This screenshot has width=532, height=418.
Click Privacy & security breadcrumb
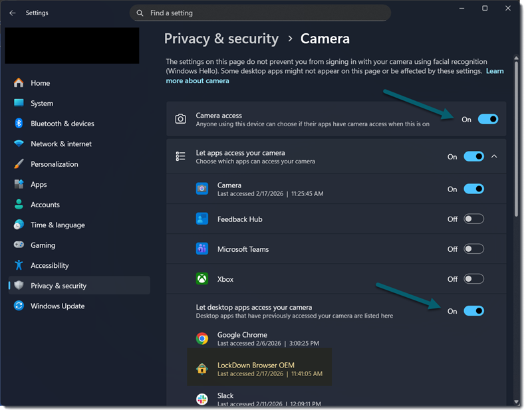221,39
